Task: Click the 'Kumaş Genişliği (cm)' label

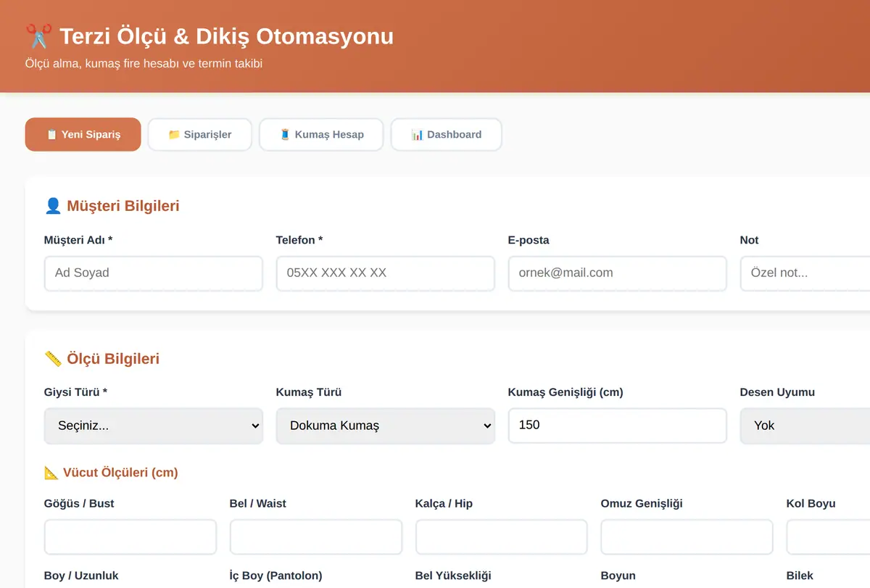Action: tap(565, 392)
